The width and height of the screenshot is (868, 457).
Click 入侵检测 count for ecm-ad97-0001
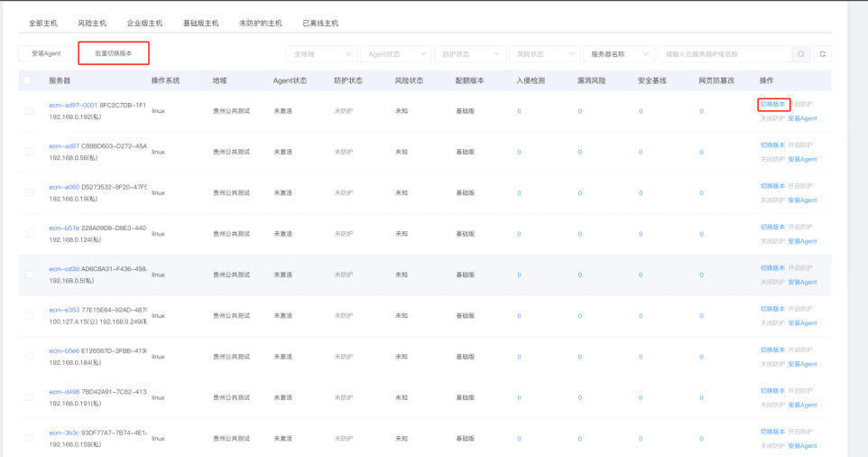pos(519,111)
